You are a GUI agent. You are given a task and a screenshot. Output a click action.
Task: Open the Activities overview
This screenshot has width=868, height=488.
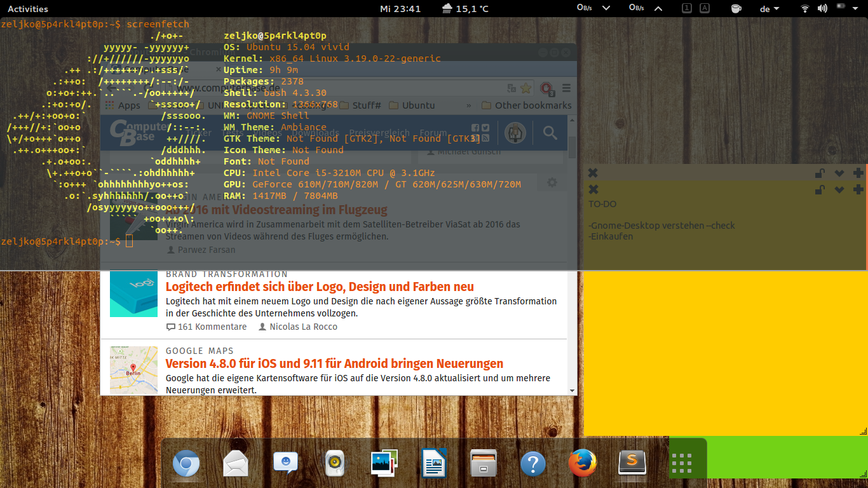27,9
